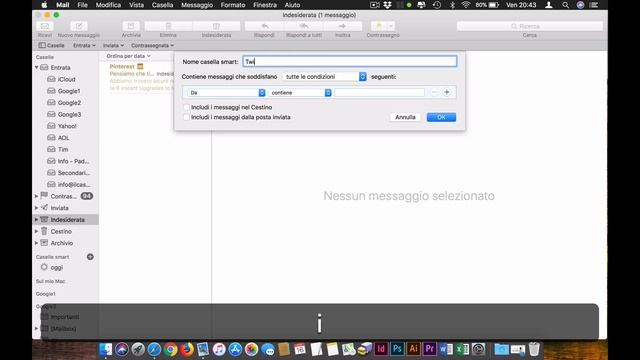Open Firefox from the Dock
This screenshot has width=640, height=360.
[187, 349]
